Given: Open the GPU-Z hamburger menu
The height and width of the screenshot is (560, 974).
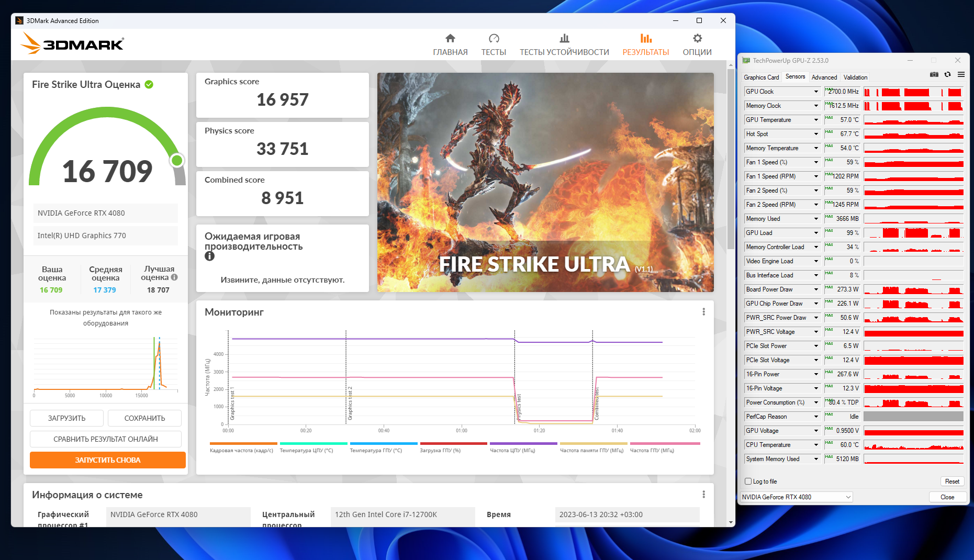Looking at the screenshot, I should tap(961, 75).
